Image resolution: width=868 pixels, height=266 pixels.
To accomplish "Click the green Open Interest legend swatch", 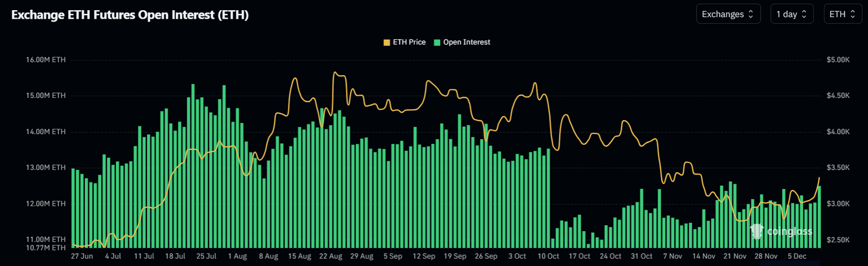I will click(x=437, y=42).
